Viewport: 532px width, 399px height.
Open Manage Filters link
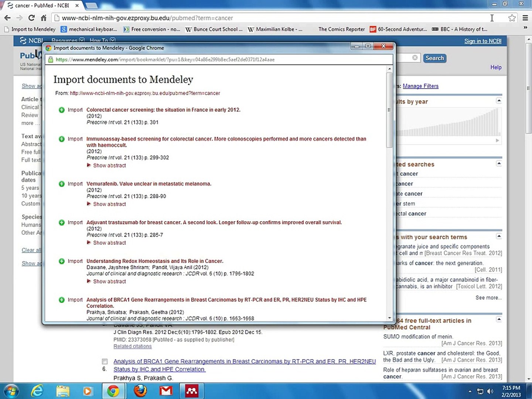point(420,86)
